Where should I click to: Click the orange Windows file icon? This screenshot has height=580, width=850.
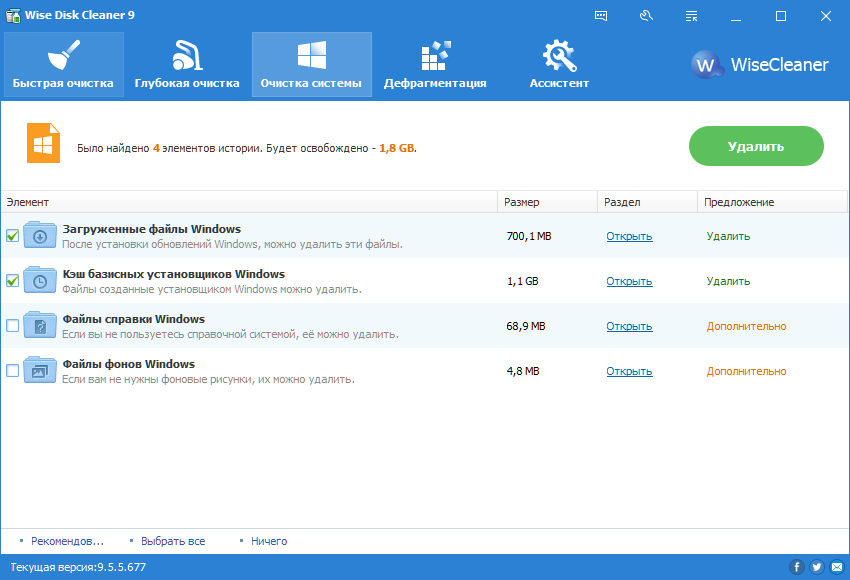point(43,143)
